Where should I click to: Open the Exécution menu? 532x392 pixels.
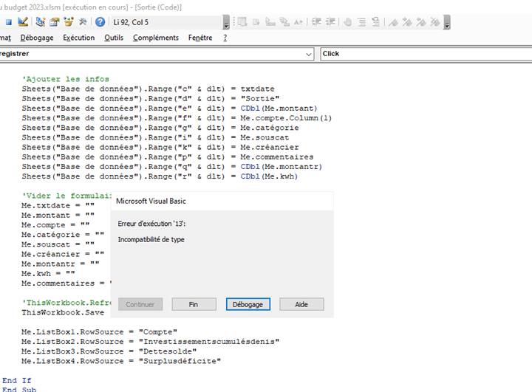click(79, 38)
